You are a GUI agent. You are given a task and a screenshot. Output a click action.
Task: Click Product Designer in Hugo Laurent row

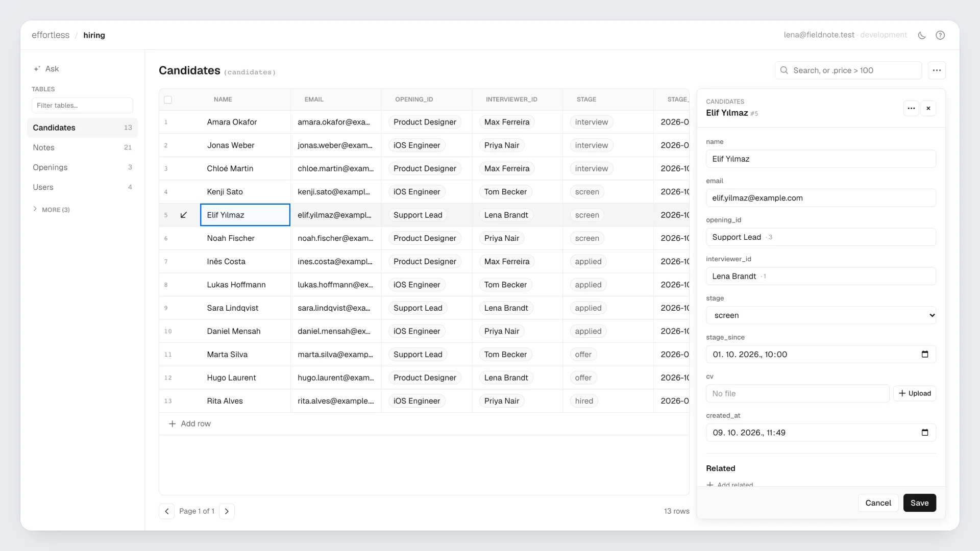click(425, 378)
